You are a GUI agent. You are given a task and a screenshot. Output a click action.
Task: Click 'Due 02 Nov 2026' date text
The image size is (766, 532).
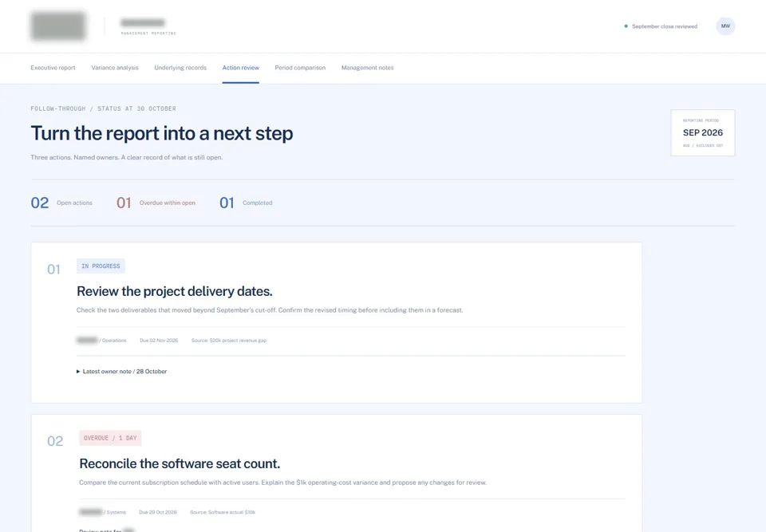pyautogui.click(x=159, y=341)
